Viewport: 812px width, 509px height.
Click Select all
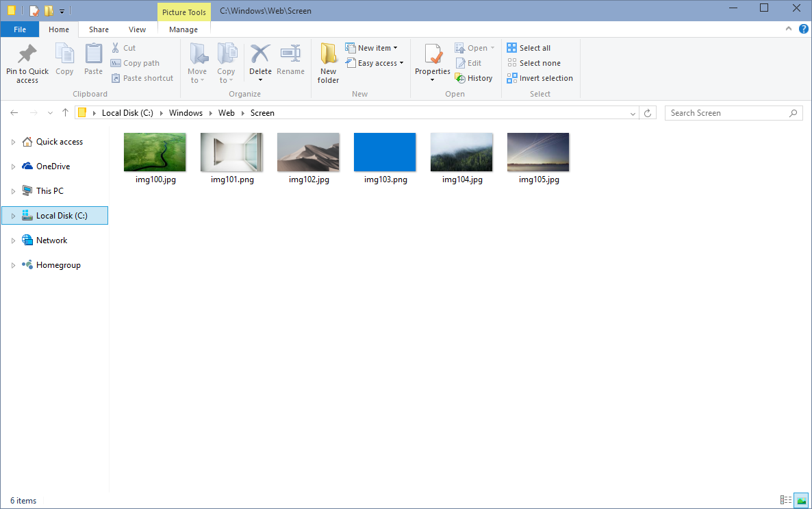pyautogui.click(x=529, y=47)
